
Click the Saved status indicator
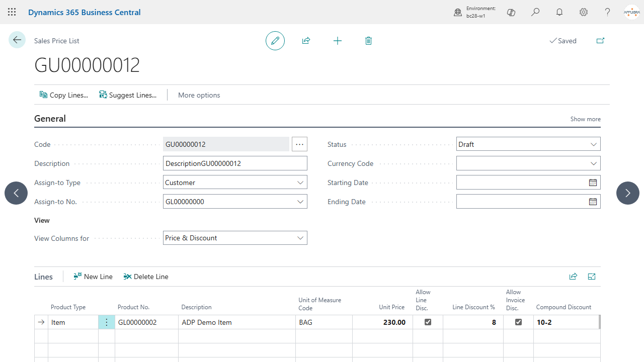(563, 41)
